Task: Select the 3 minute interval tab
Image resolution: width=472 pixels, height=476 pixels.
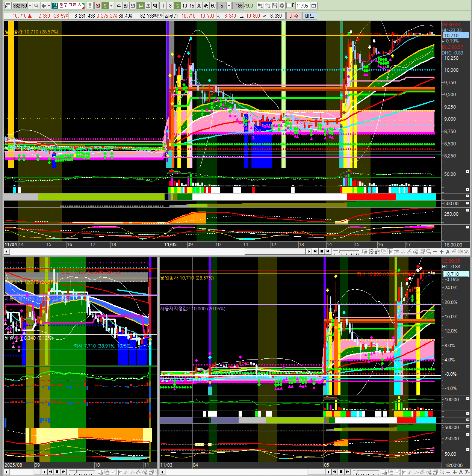Action: click(170, 6)
